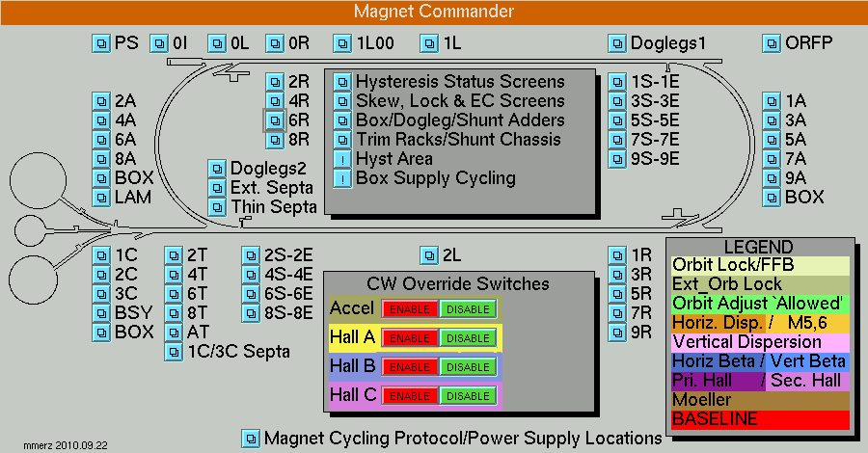Open the 6T display icon
868x453 pixels.
point(174,294)
